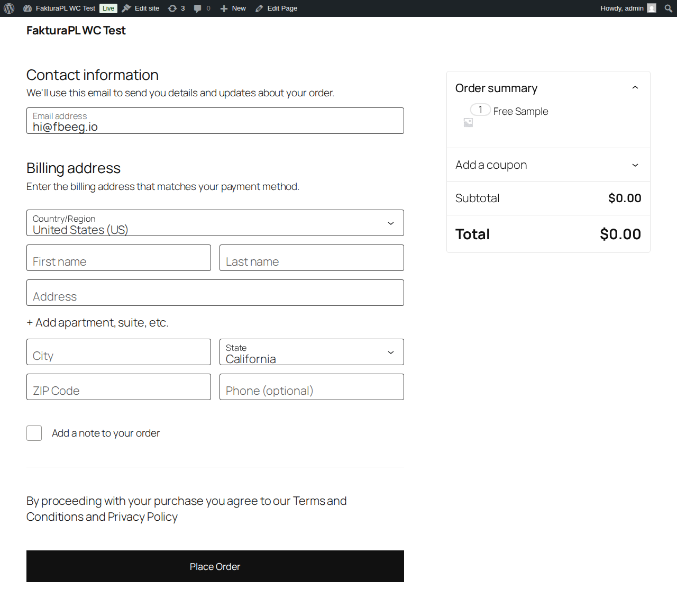Viewport: 677px width, 616px height.
Task: Focus the First name input
Action: click(118, 258)
